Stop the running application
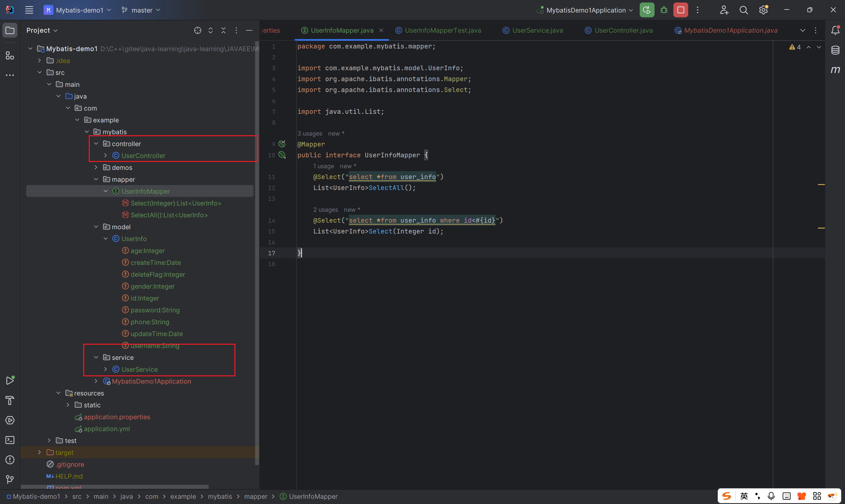The height and width of the screenshot is (504, 845). tap(681, 10)
